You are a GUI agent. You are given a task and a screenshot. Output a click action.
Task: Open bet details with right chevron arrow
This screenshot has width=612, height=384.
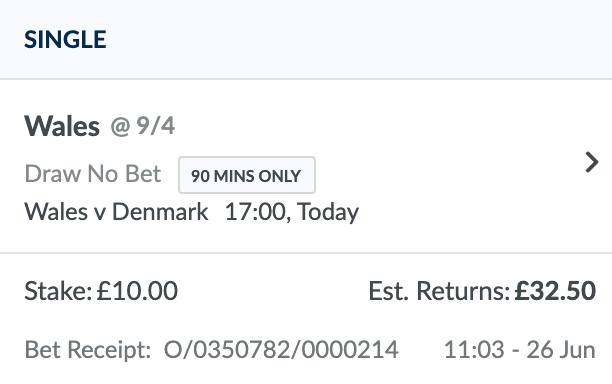(592, 162)
